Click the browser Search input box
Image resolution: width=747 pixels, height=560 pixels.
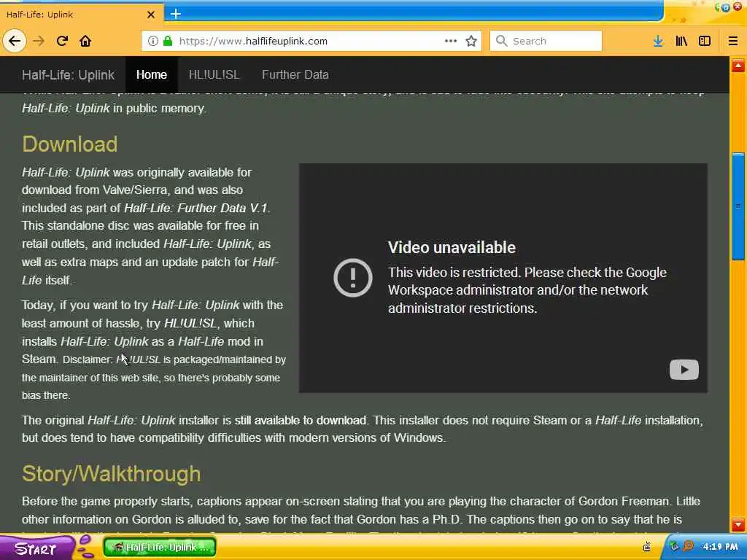click(546, 41)
